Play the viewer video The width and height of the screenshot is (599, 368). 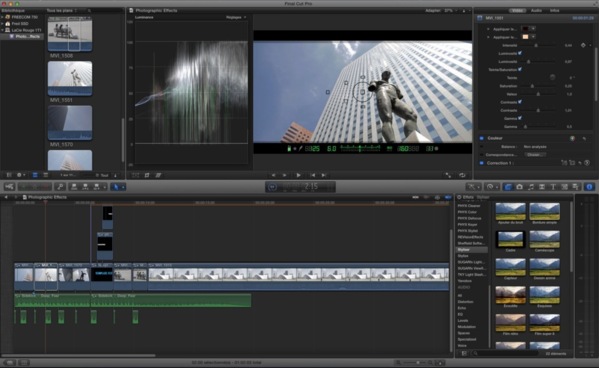coord(298,175)
